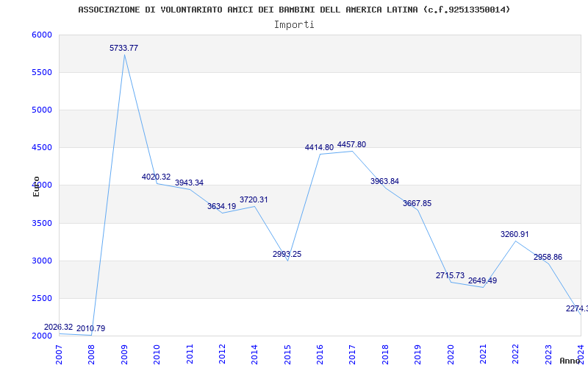Click the 2010.79 data label
Screen dimensions: 588x368
click(x=90, y=328)
